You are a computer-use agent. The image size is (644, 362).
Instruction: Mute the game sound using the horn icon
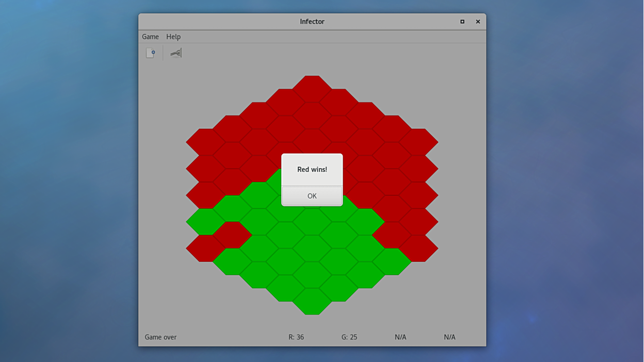[x=175, y=52]
